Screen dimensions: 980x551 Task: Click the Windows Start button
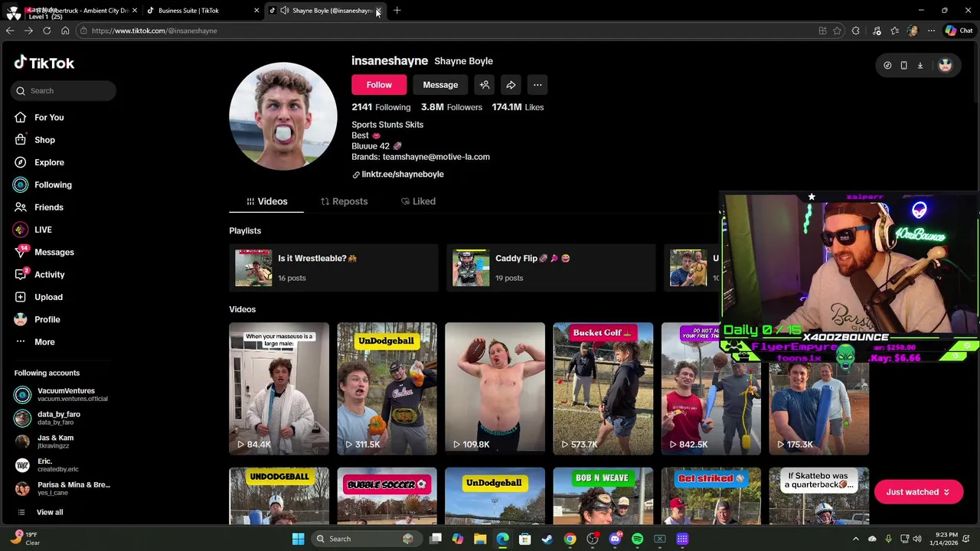(298, 539)
